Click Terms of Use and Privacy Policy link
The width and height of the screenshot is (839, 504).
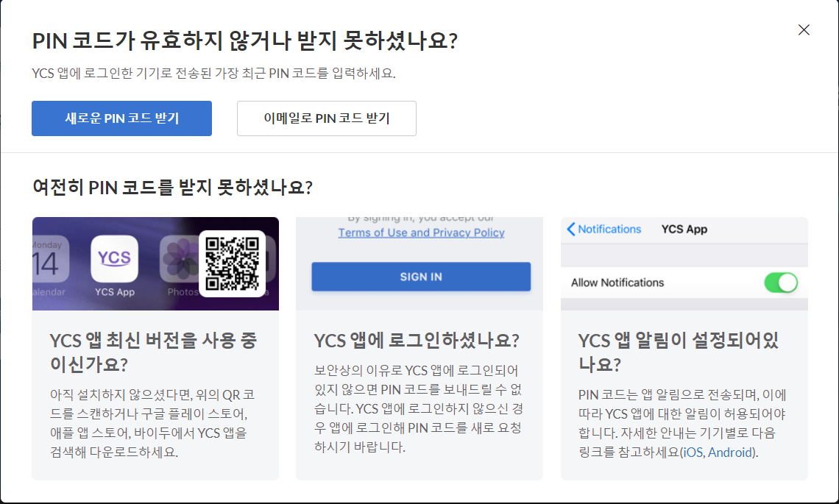(x=421, y=233)
